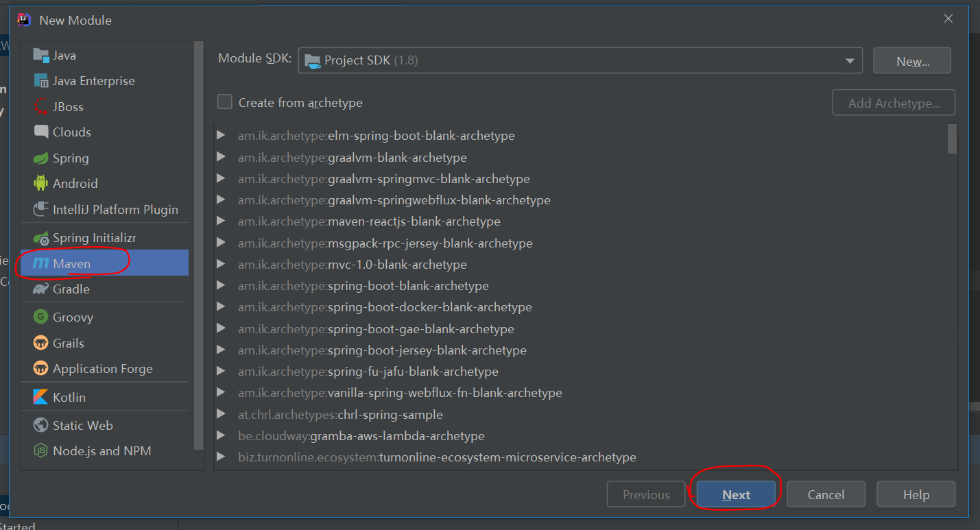Expand graalvm-blank-archetype node

(221, 157)
